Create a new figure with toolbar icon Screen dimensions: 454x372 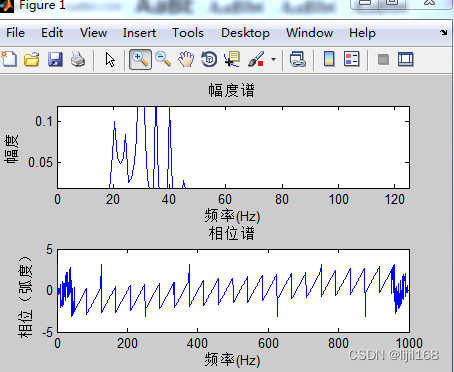point(9,59)
